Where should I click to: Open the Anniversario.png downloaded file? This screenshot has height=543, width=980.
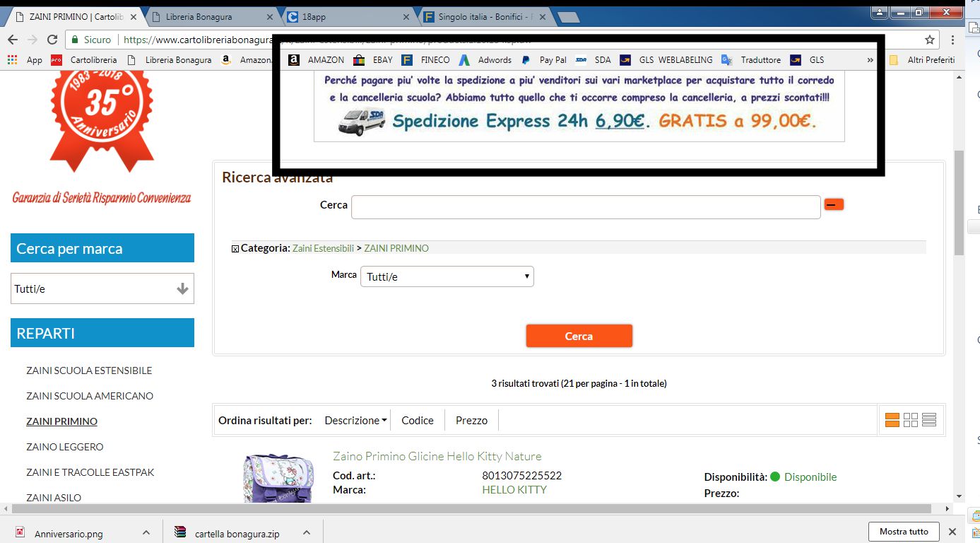point(69,534)
